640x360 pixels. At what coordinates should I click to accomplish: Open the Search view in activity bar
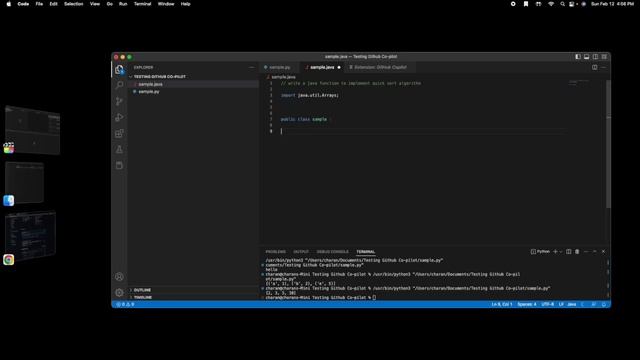tap(119, 85)
